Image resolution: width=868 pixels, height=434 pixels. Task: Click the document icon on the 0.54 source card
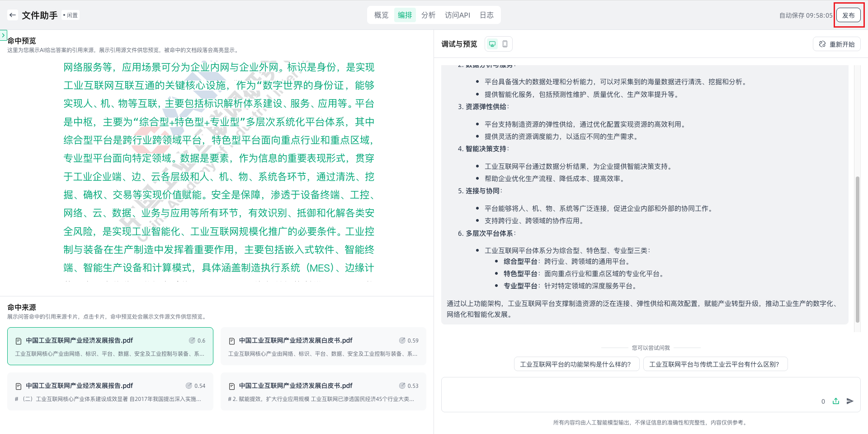coord(19,386)
